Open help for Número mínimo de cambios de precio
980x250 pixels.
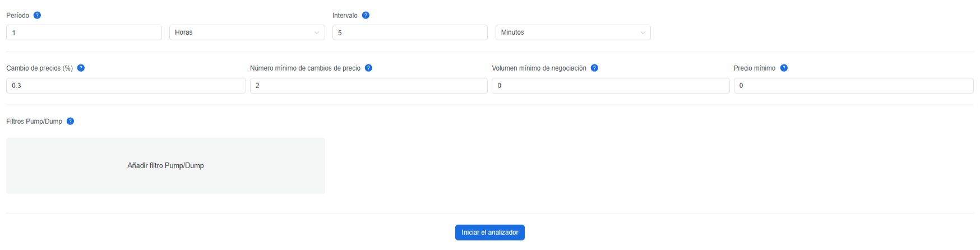368,68
